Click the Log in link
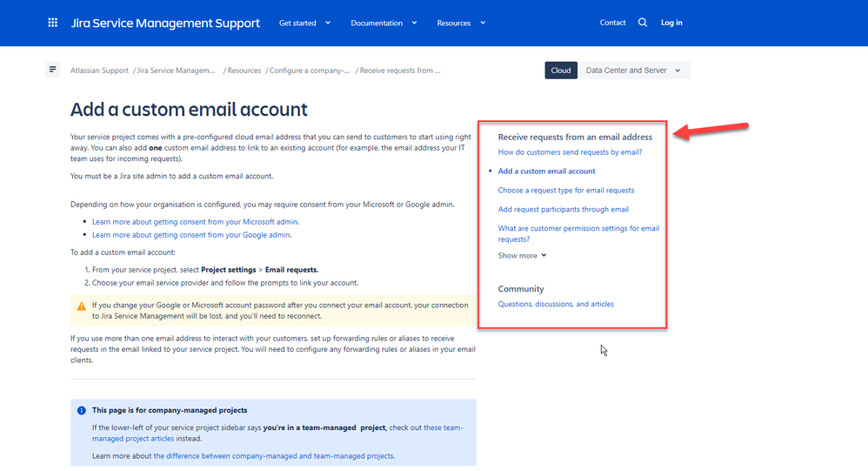 point(671,23)
